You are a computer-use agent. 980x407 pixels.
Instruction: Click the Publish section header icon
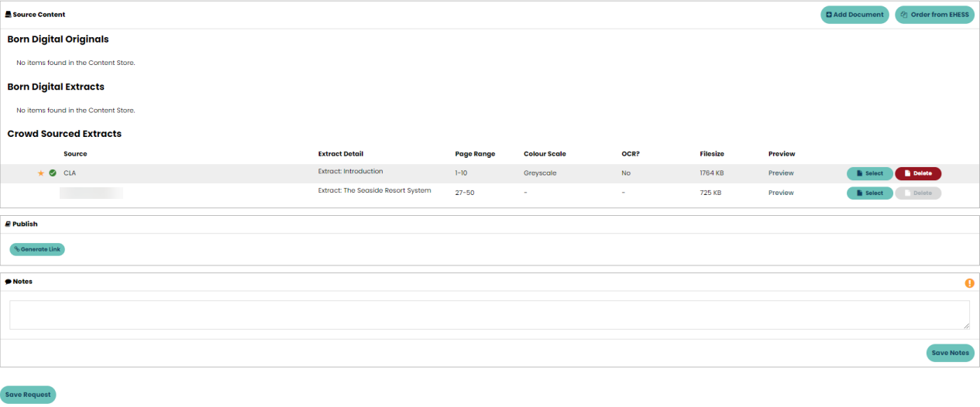click(8, 224)
